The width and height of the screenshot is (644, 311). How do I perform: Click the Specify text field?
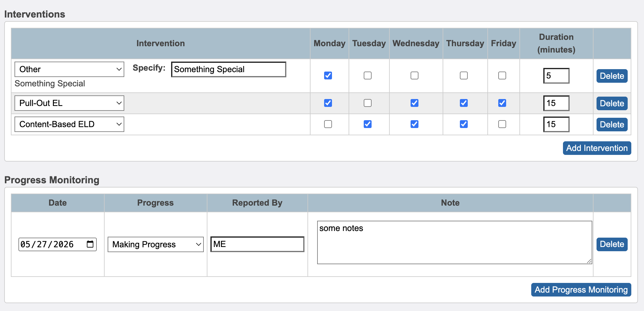(x=229, y=69)
